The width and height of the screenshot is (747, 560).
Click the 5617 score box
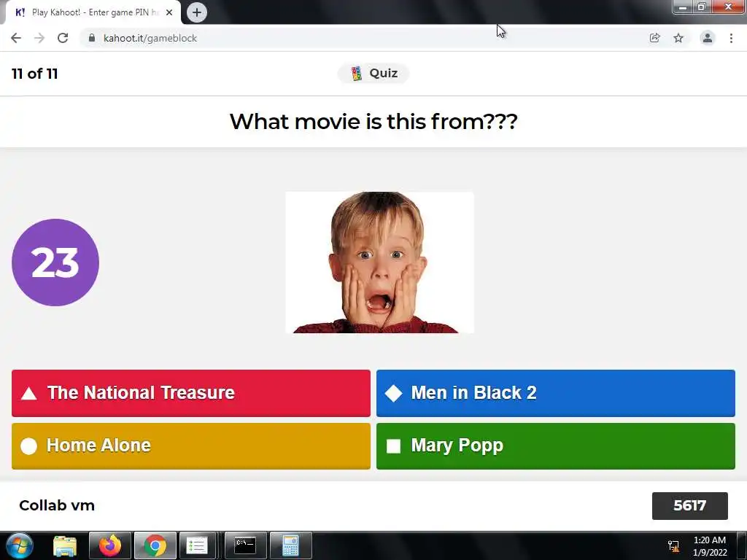point(690,506)
